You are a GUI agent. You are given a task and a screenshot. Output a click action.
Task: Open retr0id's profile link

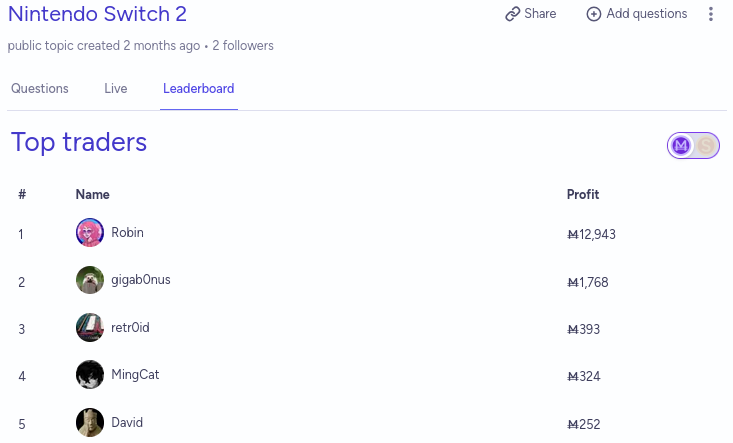click(130, 328)
